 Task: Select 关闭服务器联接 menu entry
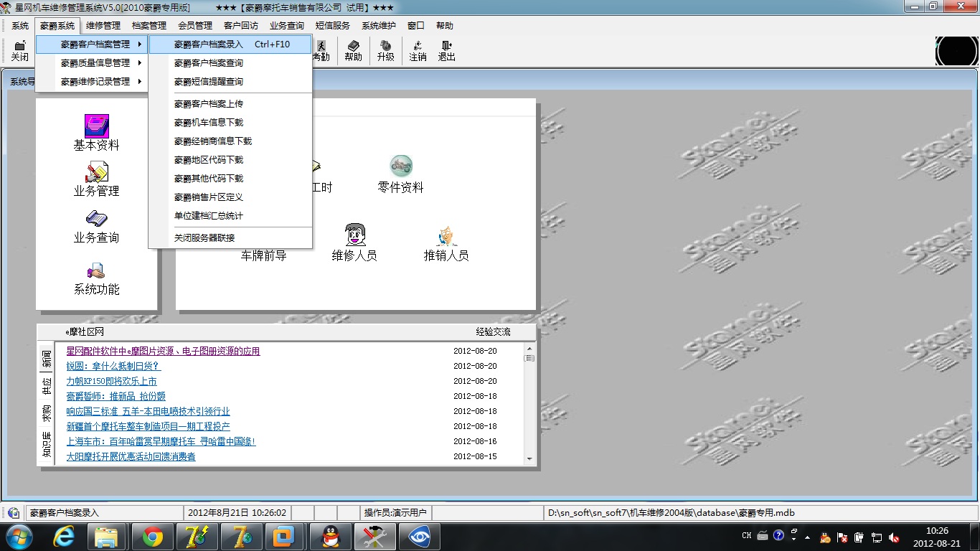[x=230, y=237]
